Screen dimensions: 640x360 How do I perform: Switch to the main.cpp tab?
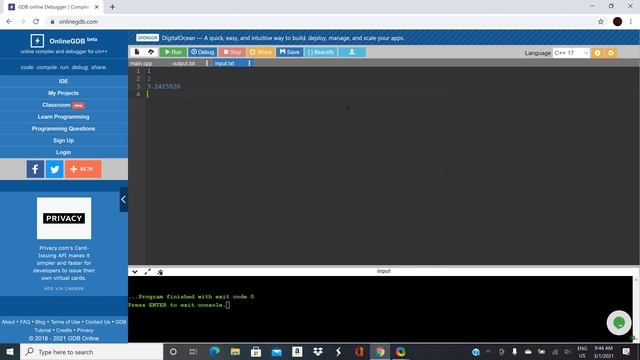[141, 63]
